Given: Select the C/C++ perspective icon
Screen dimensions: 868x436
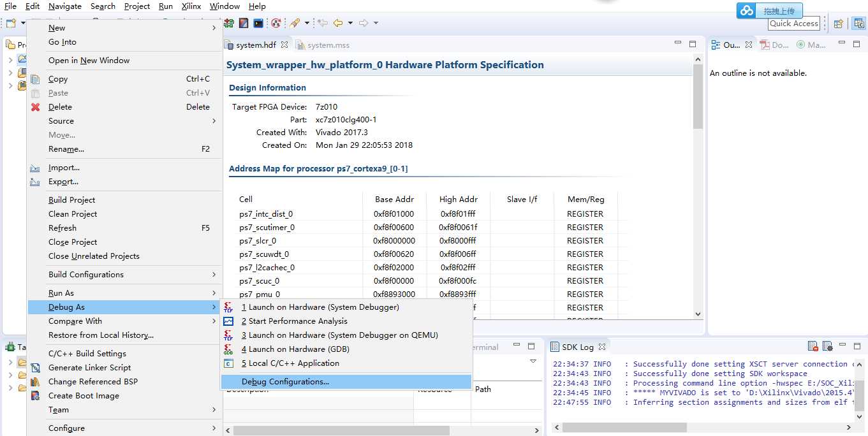Looking at the screenshot, I should [x=858, y=24].
